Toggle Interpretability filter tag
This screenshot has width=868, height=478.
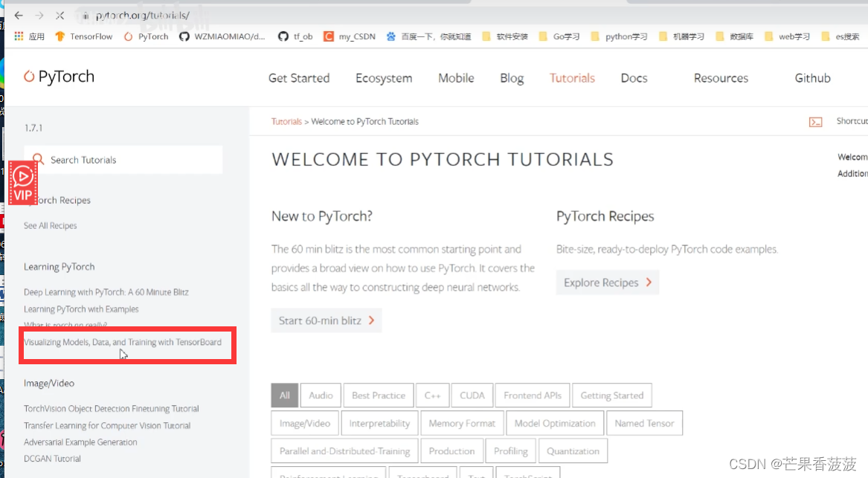coord(379,423)
